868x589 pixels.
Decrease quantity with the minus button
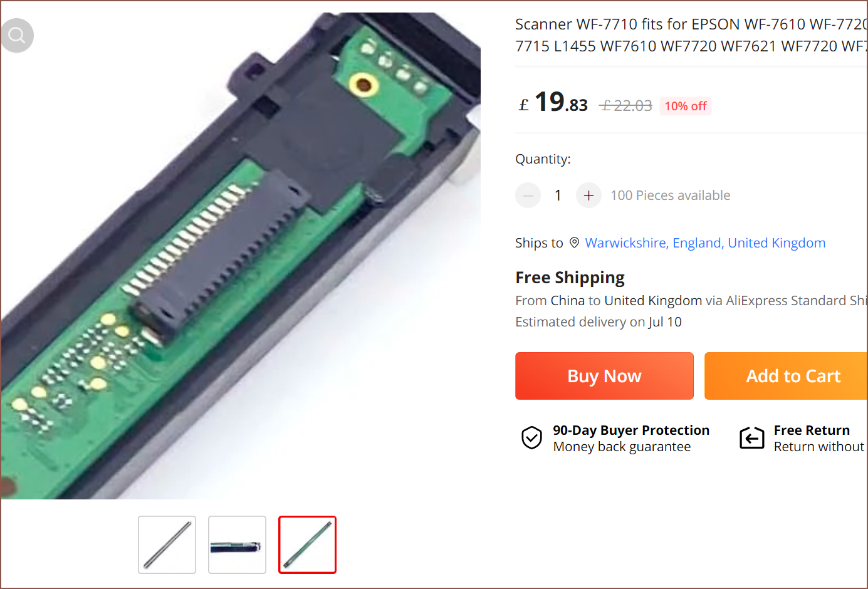pyautogui.click(x=528, y=195)
